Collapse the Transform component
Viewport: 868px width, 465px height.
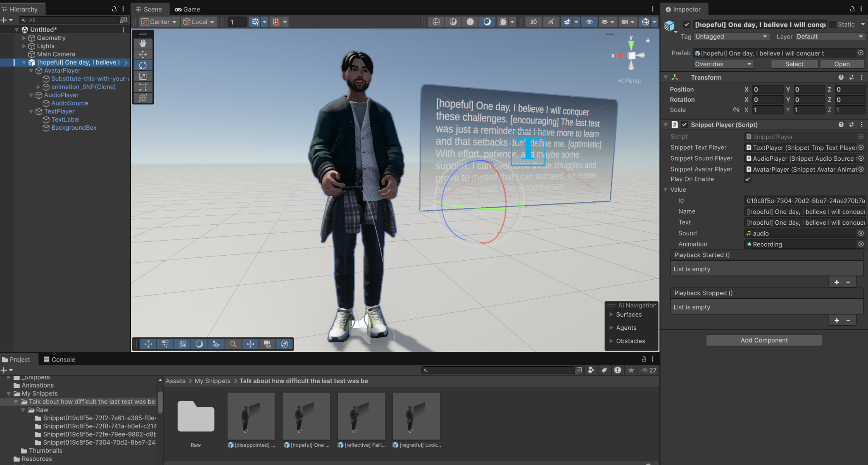666,77
